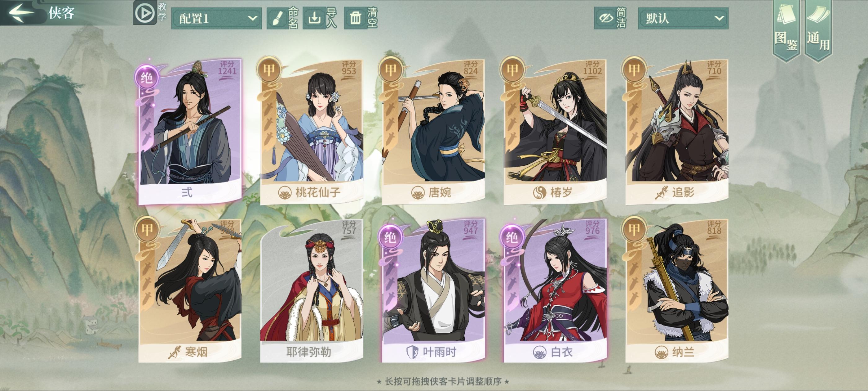Click the yin-yang icon beside 椿岁
The width and height of the screenshot is (868, 391).
539,193
